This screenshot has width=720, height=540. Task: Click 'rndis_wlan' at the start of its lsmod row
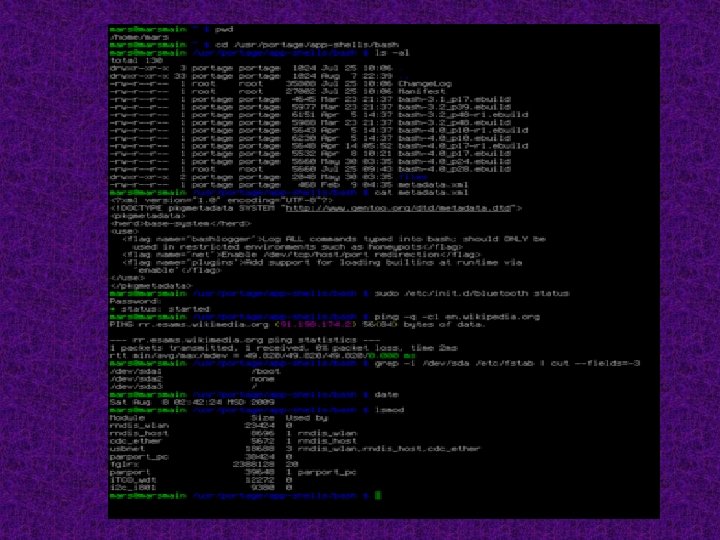[140, 426]
